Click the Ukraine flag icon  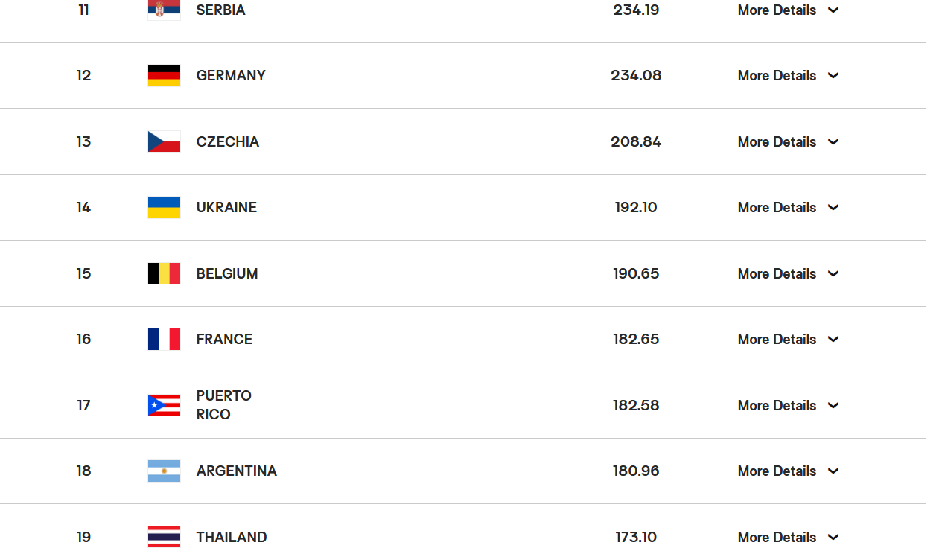164,207
